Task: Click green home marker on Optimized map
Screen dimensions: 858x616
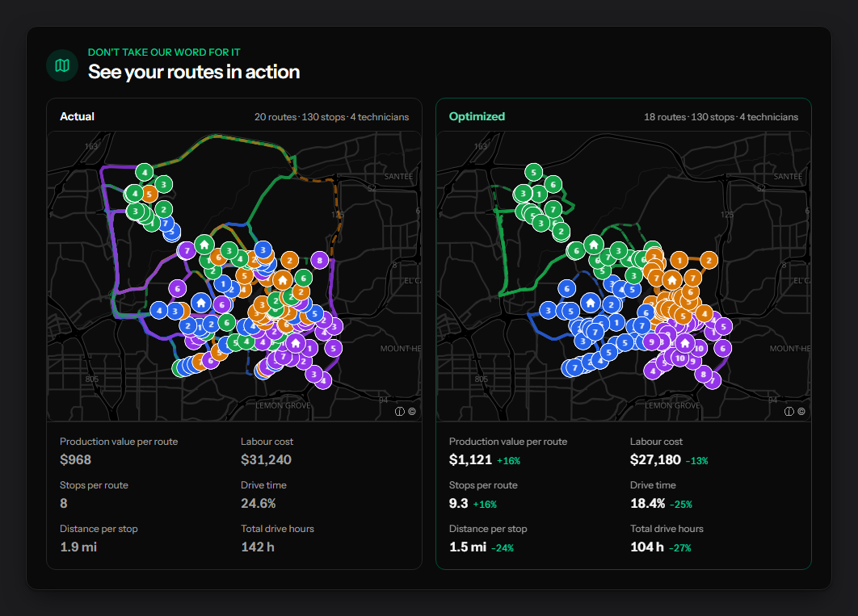Action: tap(594, 245)
